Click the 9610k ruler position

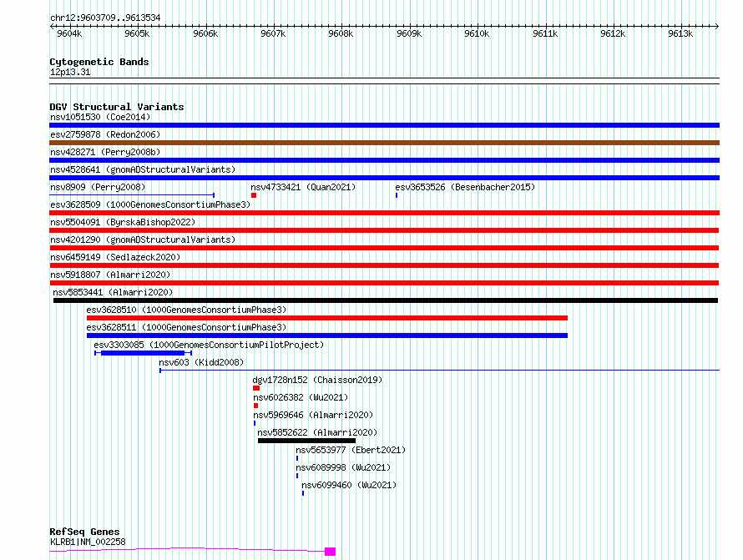click(x=478, y=33)
